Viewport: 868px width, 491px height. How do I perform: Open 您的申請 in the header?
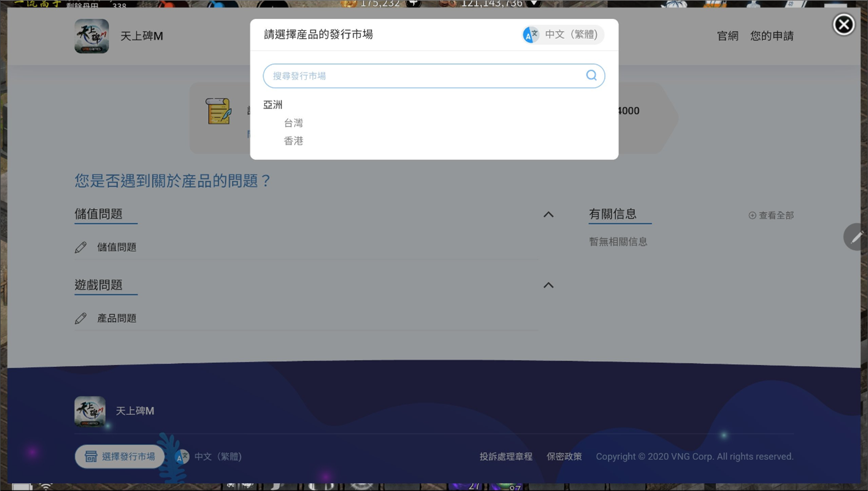pos(771,36)
